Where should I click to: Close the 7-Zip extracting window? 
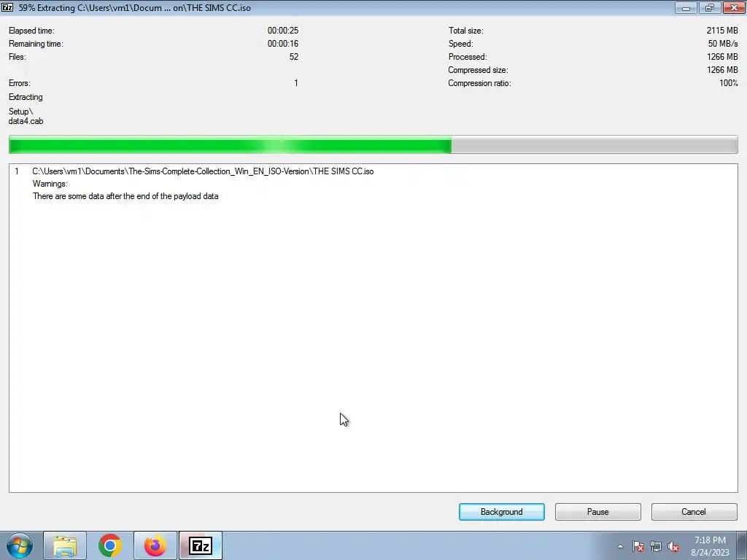[734, 7]
